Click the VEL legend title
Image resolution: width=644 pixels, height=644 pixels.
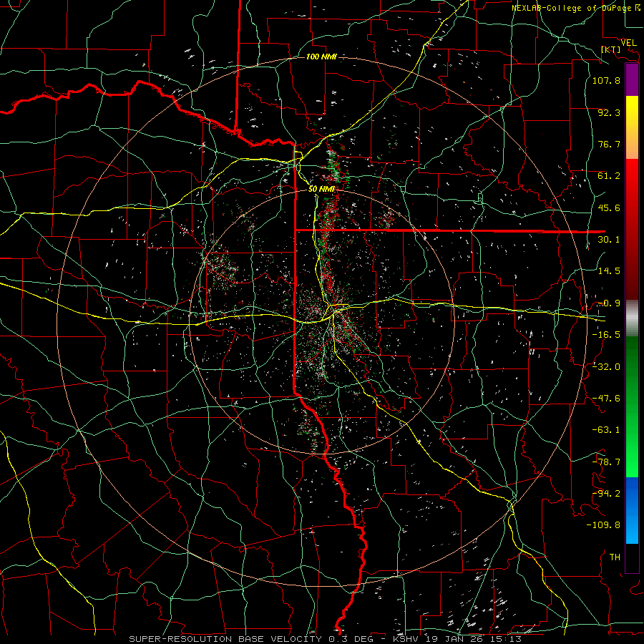[x=628, y=43]
